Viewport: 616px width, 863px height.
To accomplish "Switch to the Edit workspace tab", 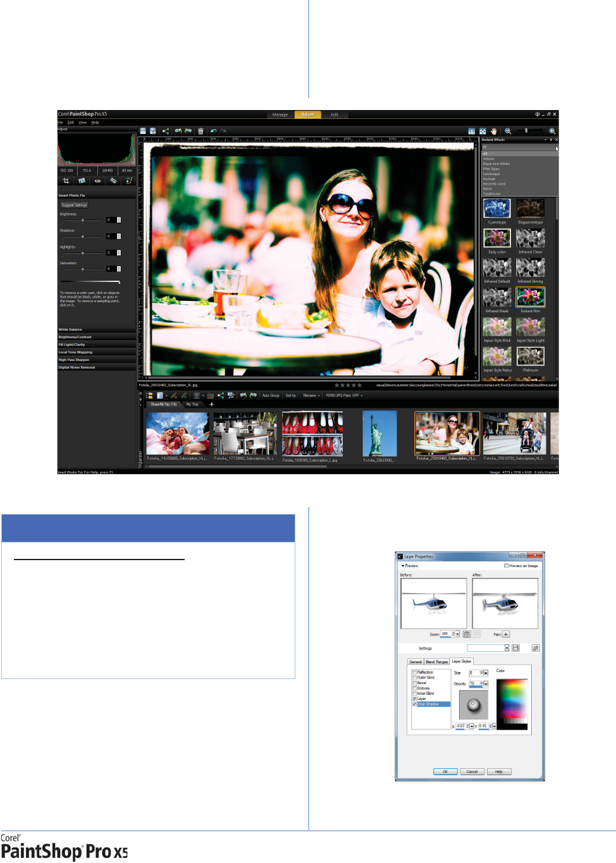I will pos(335,114).
